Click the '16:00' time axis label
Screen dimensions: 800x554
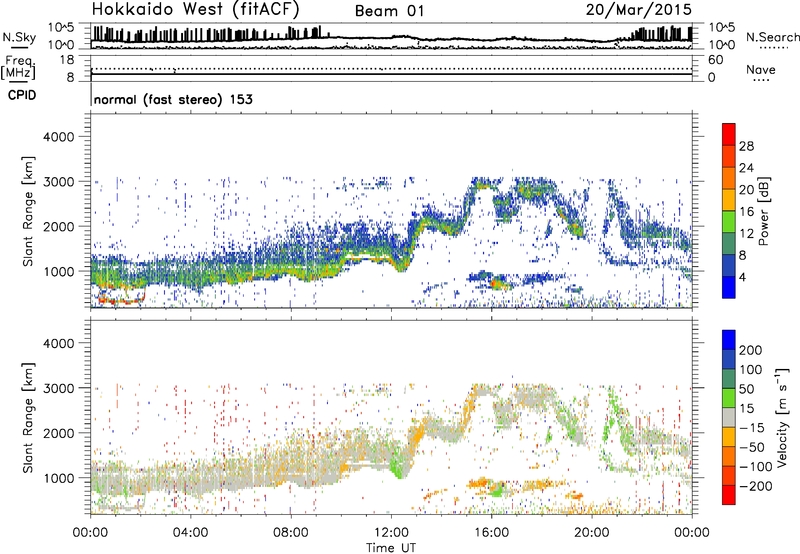(491, 533)
